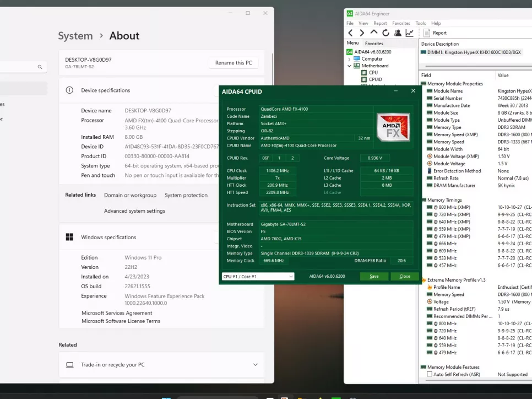Go back in AIDA64 toolbar

point(350,33)
